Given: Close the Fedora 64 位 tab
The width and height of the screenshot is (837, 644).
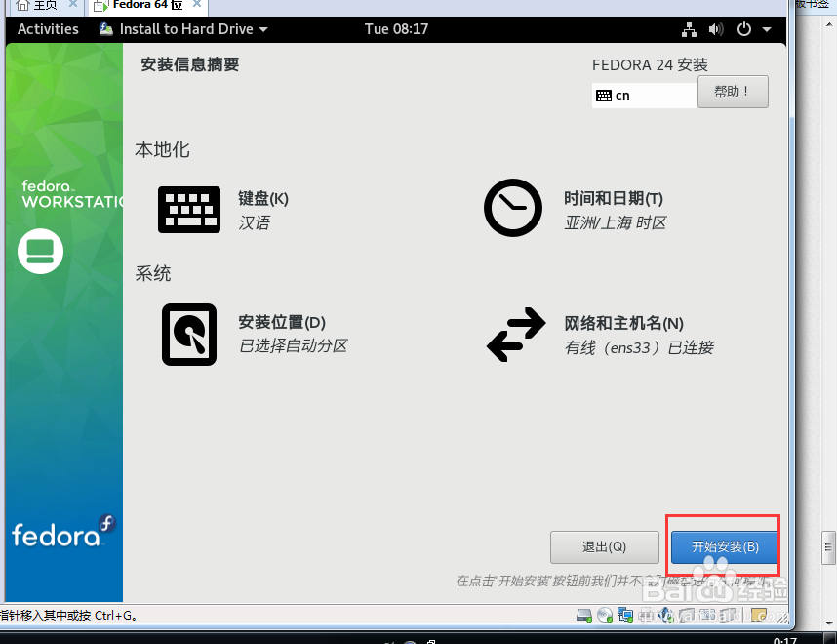Looking at the screenshot, I should [197, 4].
